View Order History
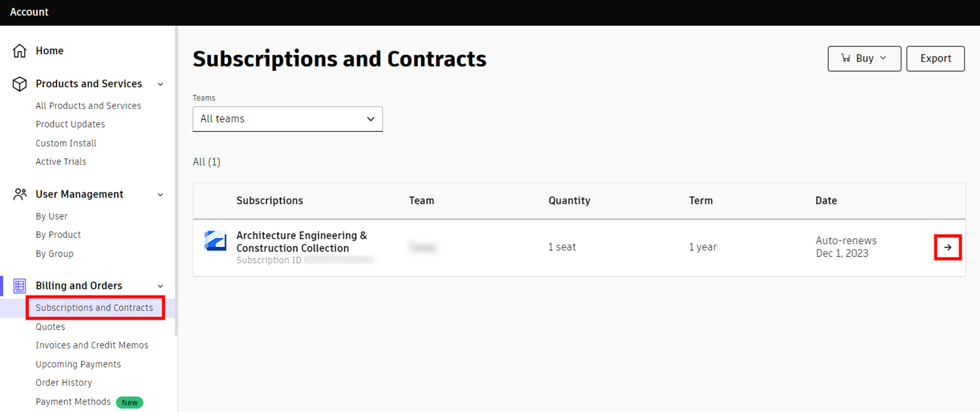980x412 pixels. coord(64,383)
